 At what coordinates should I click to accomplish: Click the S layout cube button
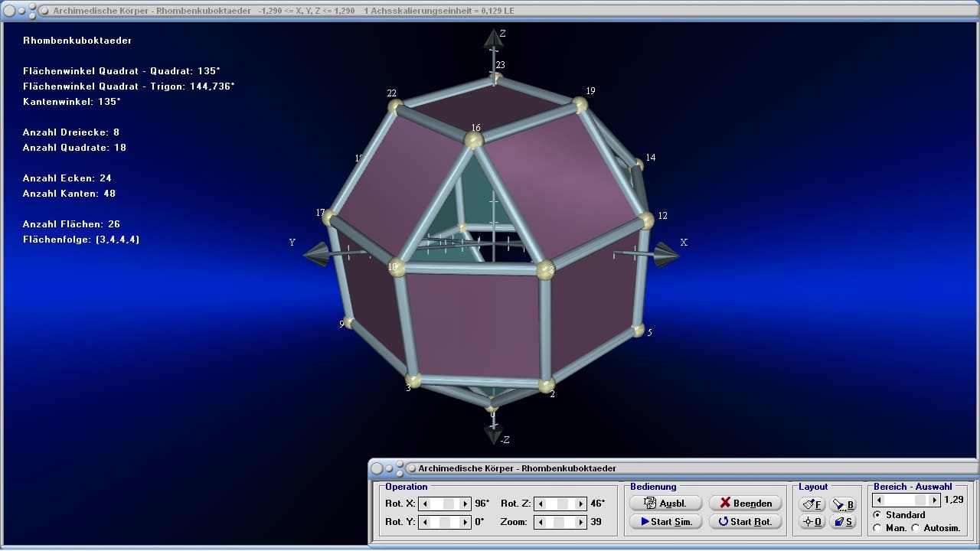[x=843, y=522]
